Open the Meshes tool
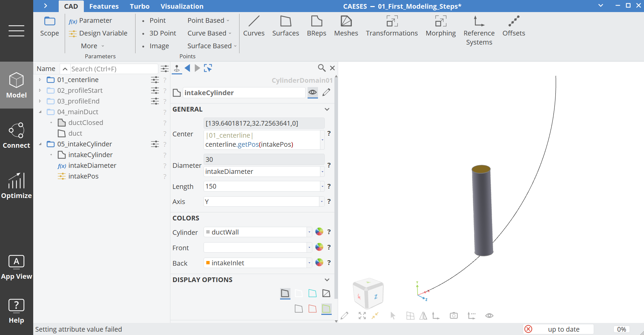This screenshot has height=335, width=644. pyautogui.click(x=346, y=26)
